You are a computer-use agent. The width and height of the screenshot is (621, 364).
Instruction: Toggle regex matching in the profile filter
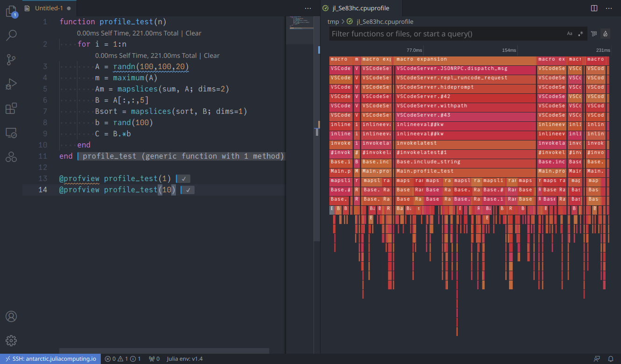(580, 33)
